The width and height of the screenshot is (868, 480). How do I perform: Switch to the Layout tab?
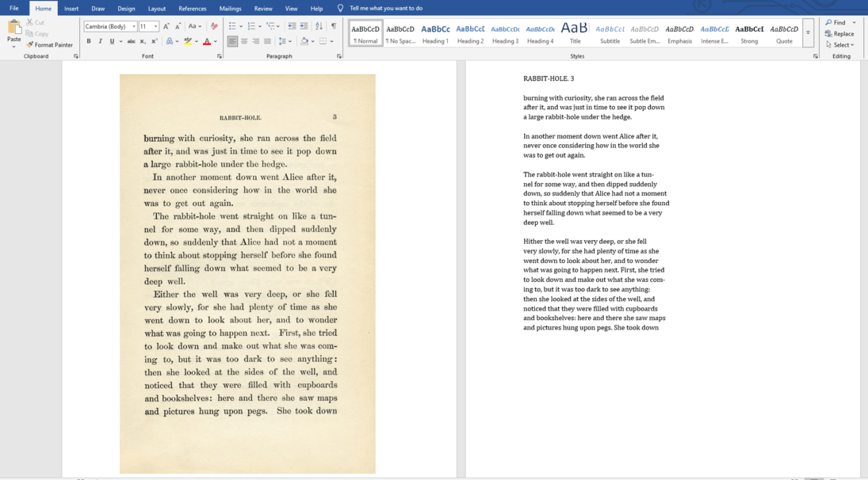157,8
